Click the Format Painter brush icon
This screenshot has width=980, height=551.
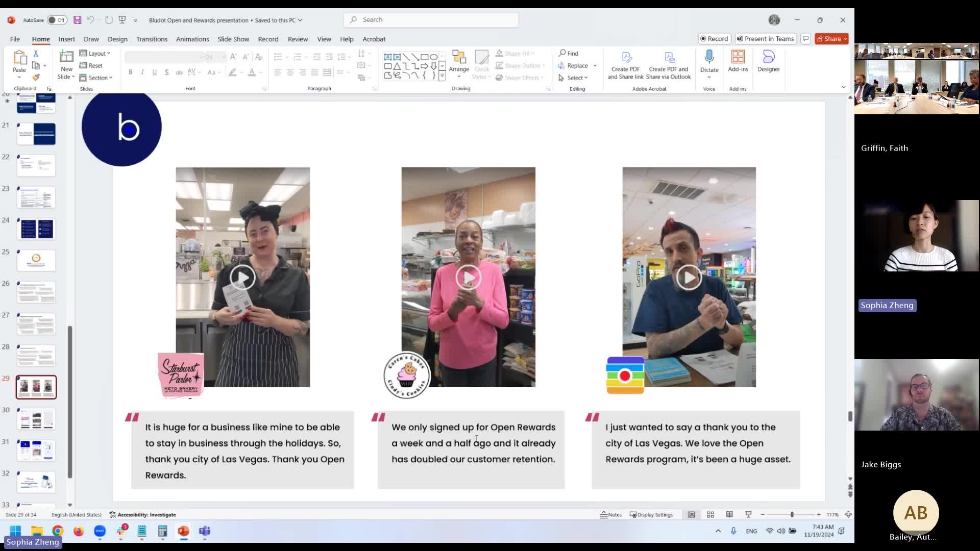pos(36,78)
